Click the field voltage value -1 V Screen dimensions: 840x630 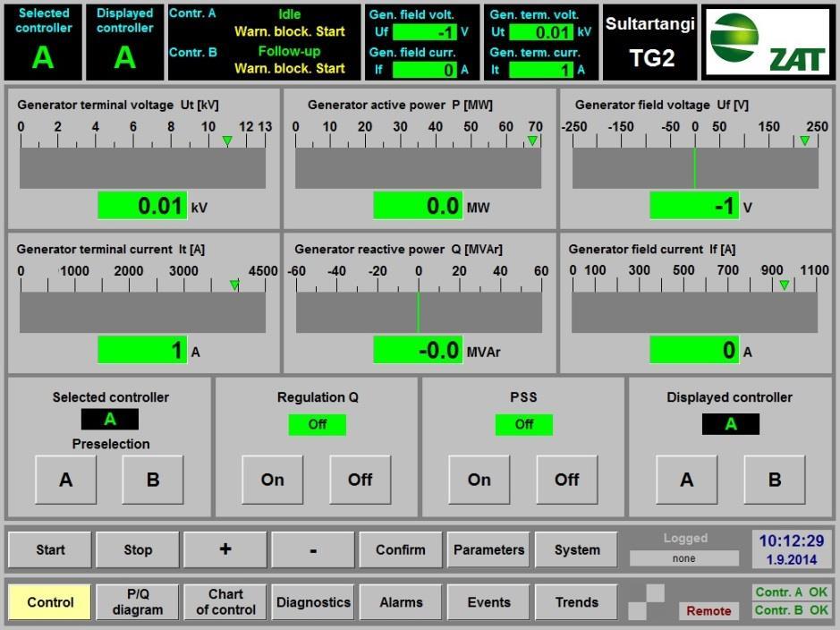point(694,206)
